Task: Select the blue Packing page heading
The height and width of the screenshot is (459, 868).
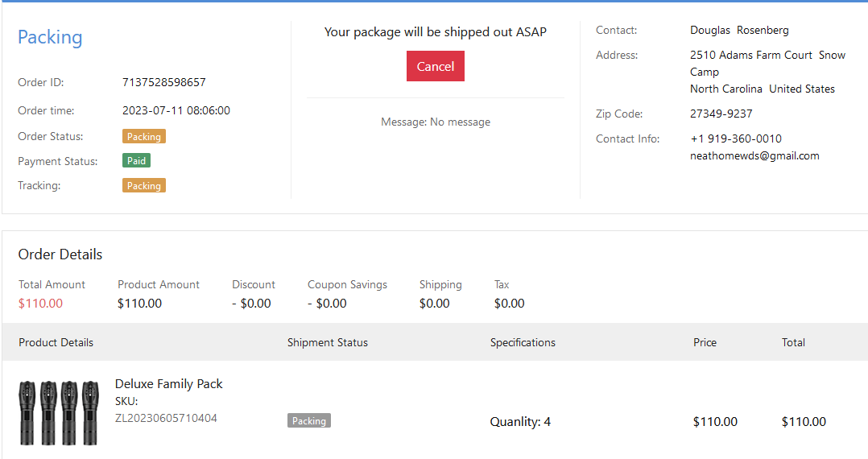Action: tap(50, 37)
